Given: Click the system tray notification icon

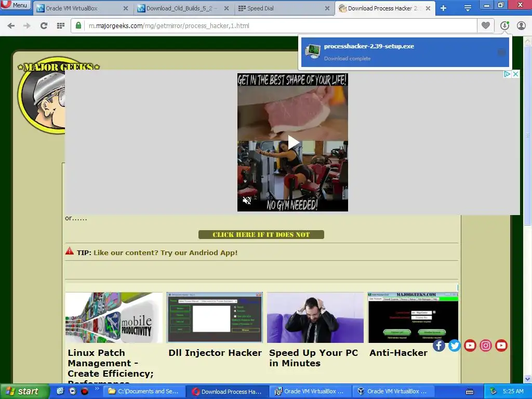Looking at the screenshot, I should 493,391.
